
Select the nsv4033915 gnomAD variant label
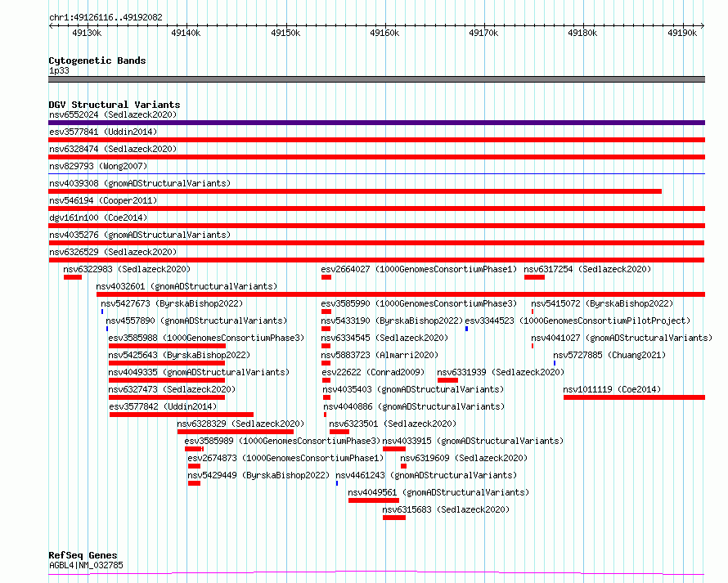coord(473,441)
